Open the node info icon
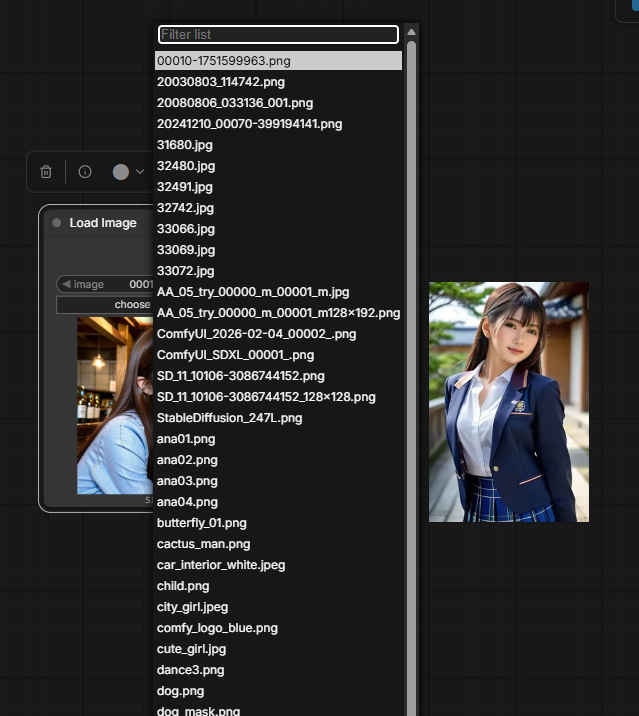 [85, 172]
